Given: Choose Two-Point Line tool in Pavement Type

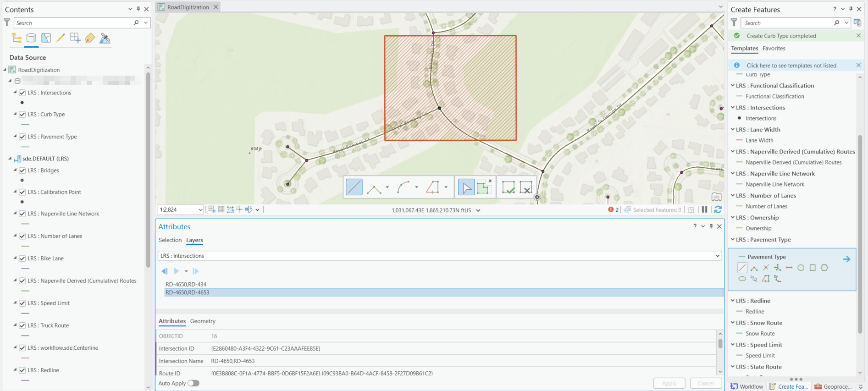Looking at the screenshot, I should [x=789, y=268].
